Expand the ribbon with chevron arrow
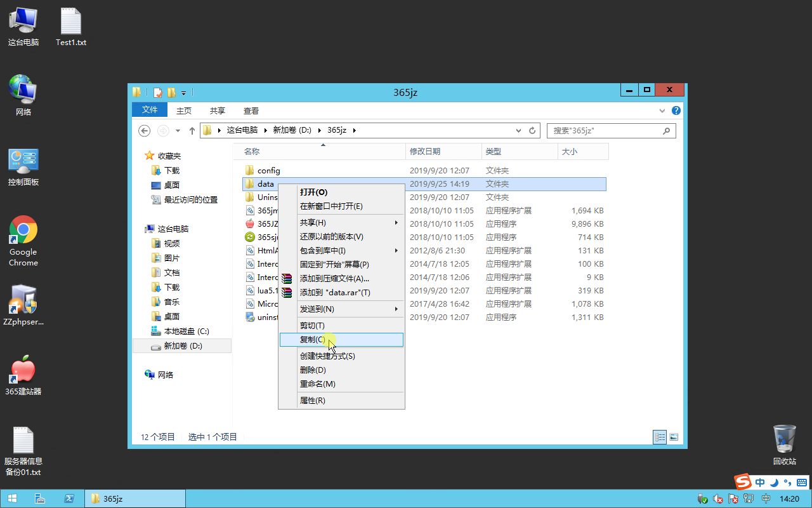812x508 pixels. 664,110
